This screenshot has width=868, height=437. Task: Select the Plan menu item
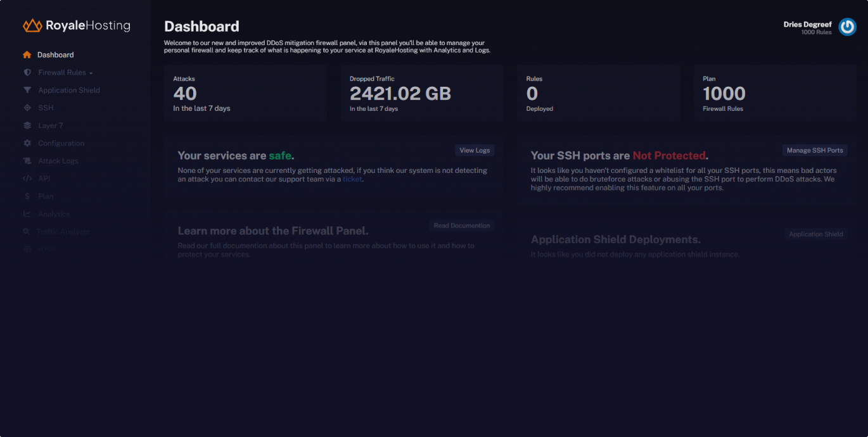click(x=46, y=197)
